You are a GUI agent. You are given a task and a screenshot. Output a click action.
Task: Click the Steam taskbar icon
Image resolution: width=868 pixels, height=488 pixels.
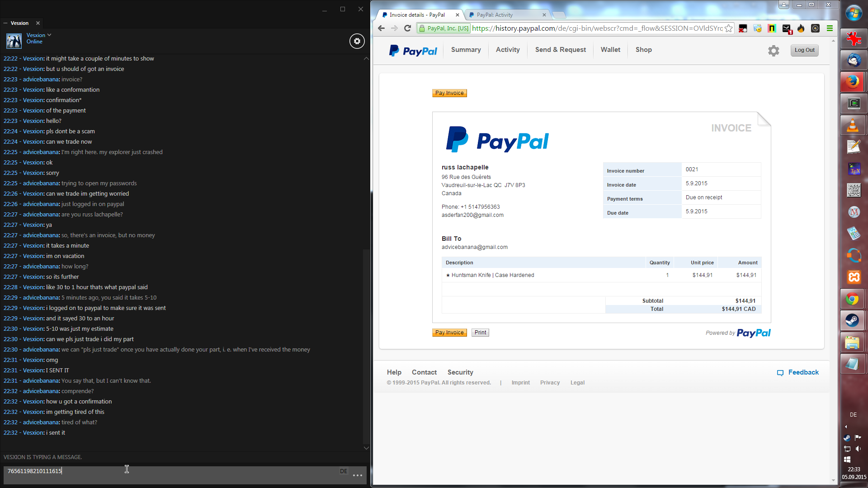[x=853, y=320]
